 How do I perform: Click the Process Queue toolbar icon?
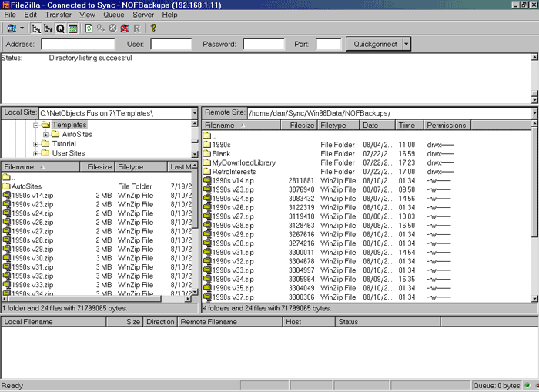coord(100,28)
